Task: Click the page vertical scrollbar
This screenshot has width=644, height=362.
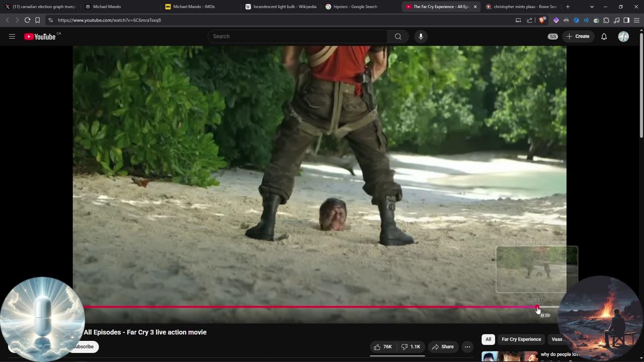Action: point(641,85)
